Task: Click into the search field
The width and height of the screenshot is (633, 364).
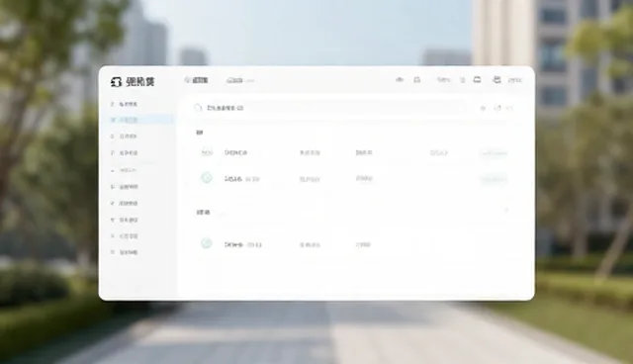Action: coord(329,108)
